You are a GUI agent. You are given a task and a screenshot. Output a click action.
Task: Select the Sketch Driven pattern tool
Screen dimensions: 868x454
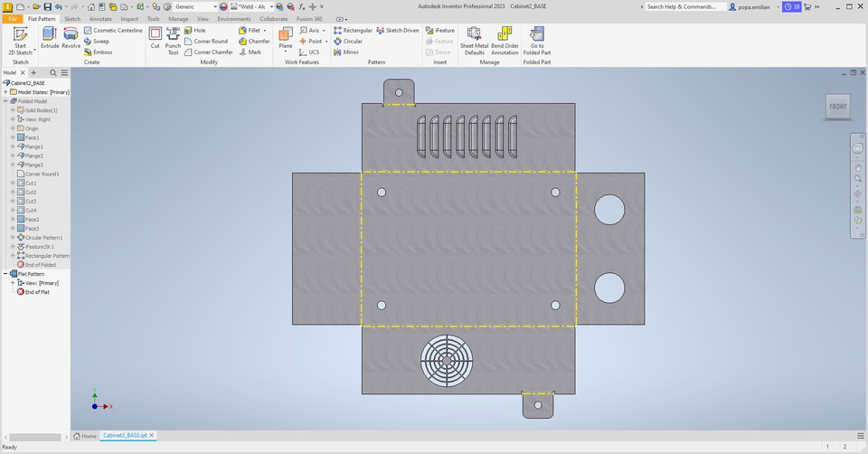click(398, 31)
